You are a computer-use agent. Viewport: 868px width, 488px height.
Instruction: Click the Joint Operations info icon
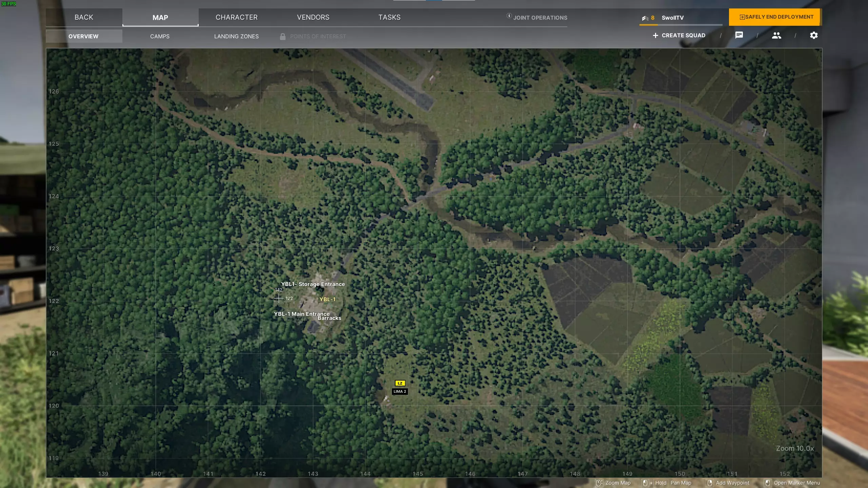pyautogui.click(x=509, y=16)
